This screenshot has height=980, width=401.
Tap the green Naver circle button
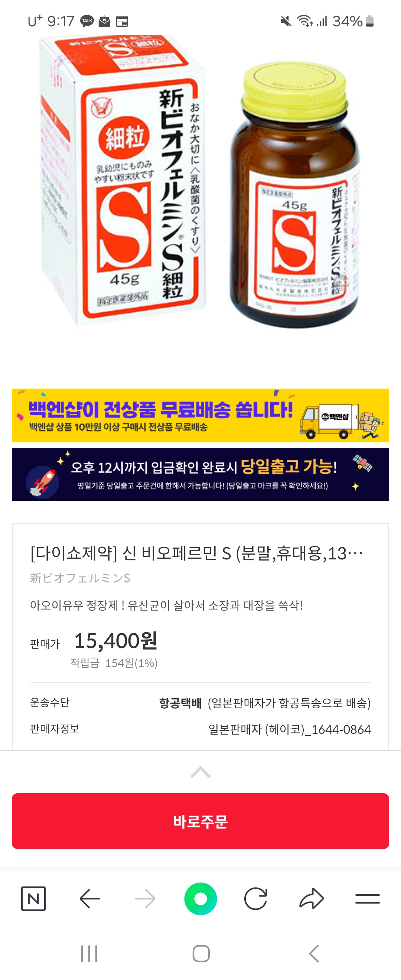click(x=200, y=899)
